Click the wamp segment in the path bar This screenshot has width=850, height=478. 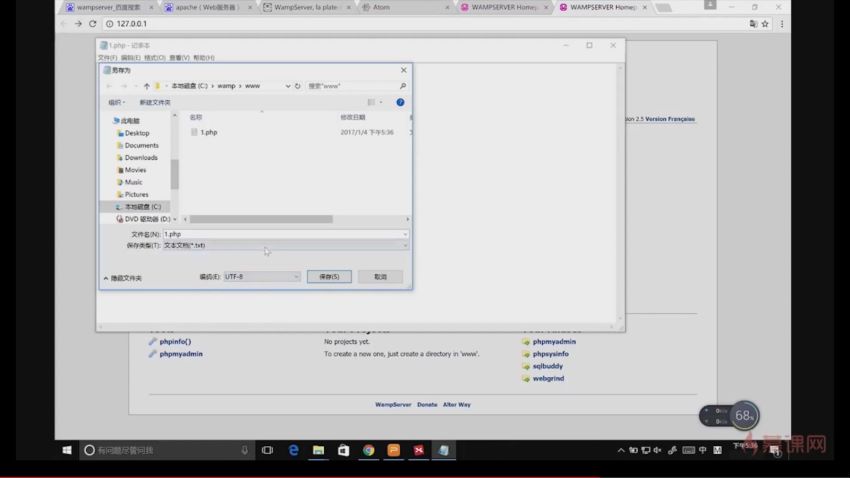227,86
